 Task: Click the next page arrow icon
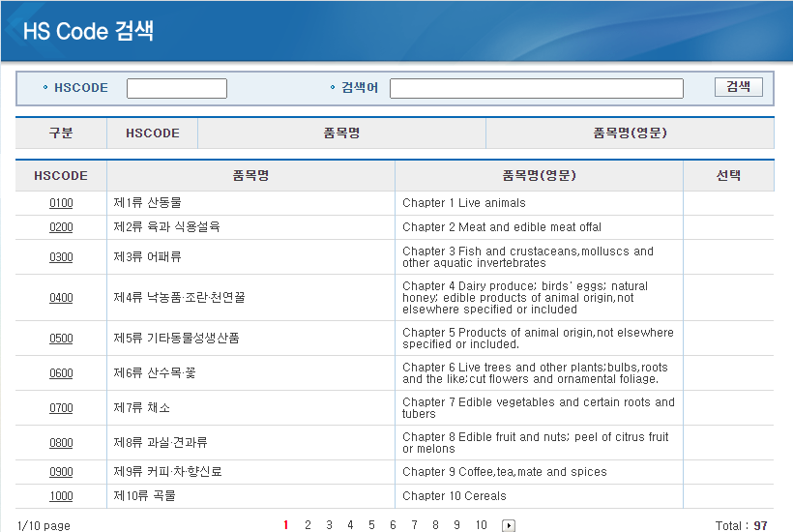pyautogui.click(x=509, y=525)
